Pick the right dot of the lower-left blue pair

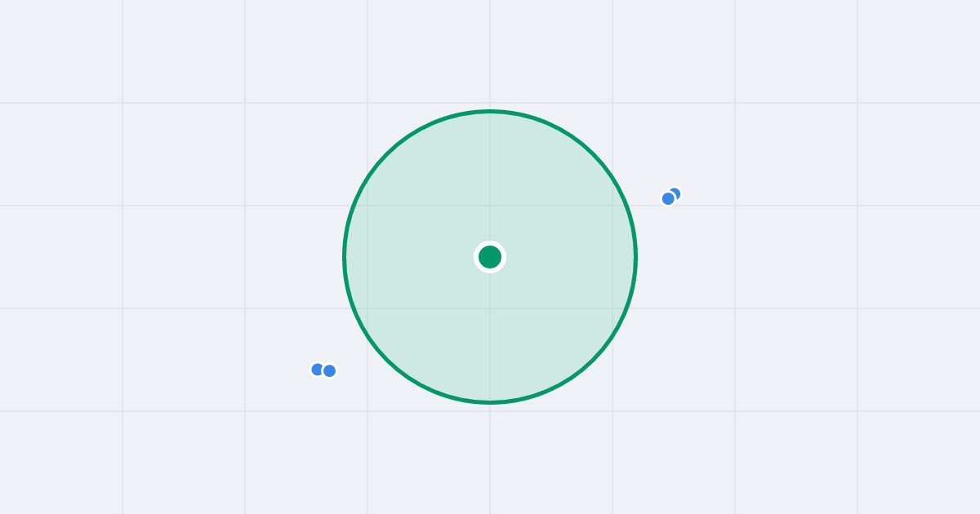[x=329, y=371]
